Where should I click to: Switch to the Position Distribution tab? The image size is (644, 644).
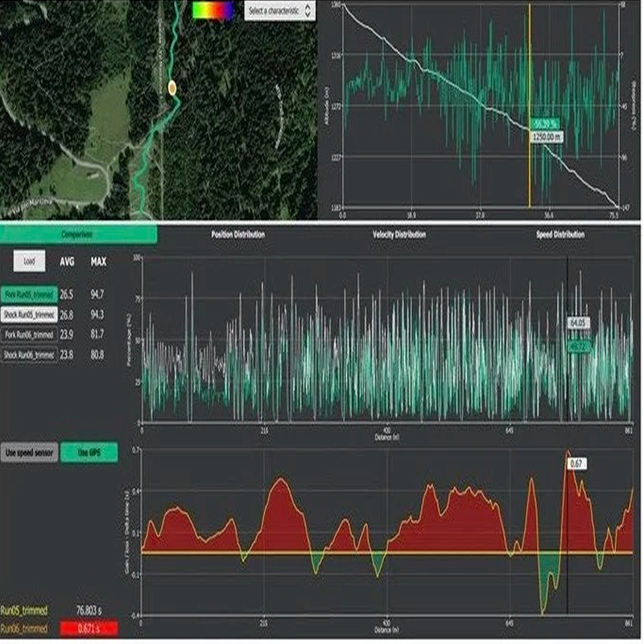point(237,235)
